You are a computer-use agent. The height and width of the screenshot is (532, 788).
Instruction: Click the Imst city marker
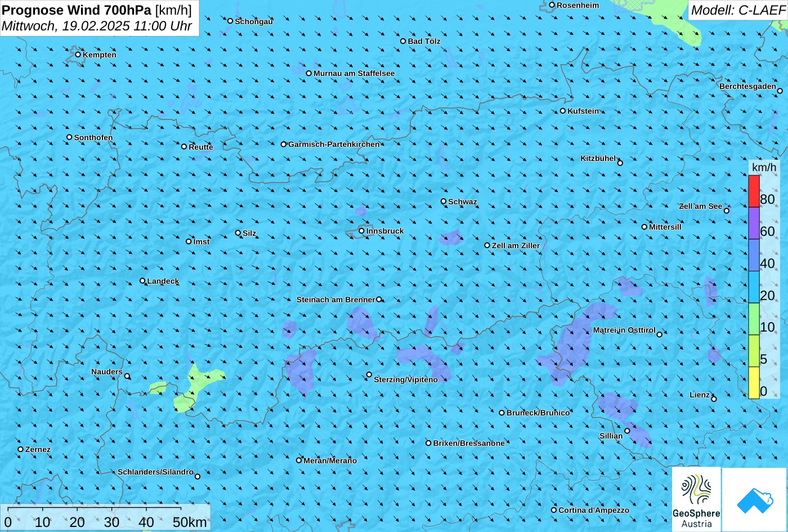(189, 242)
